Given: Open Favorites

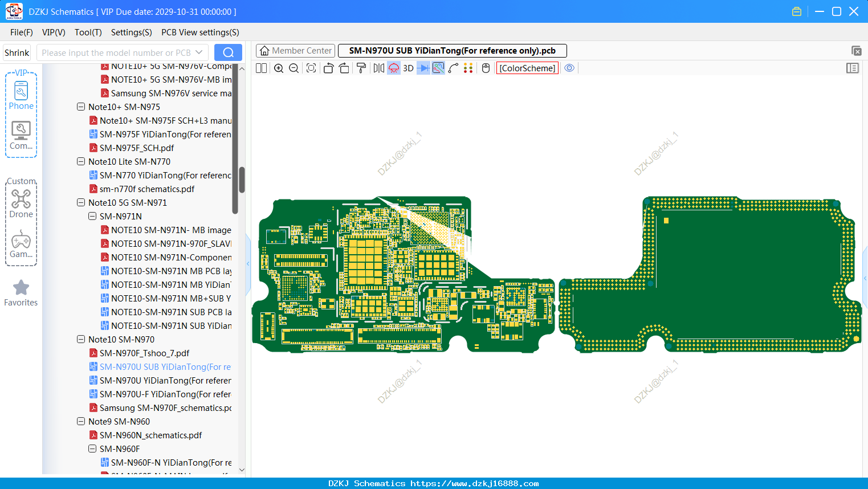Looking at the screenshot, I should point(21,294).
